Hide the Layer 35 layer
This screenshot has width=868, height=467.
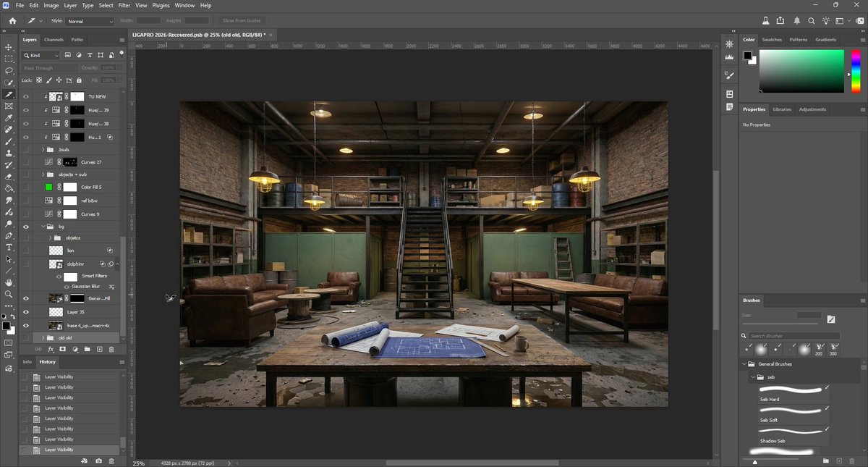tap(26, 311)
